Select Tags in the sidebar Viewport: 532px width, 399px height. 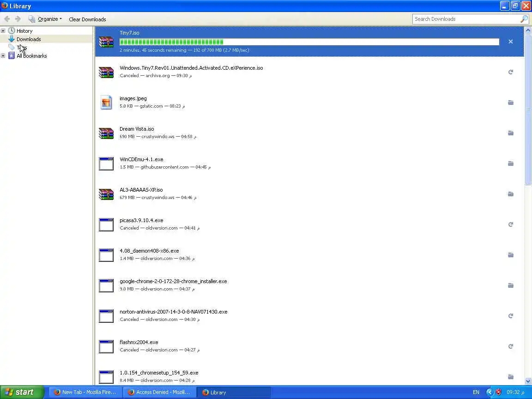coord(21,48)
